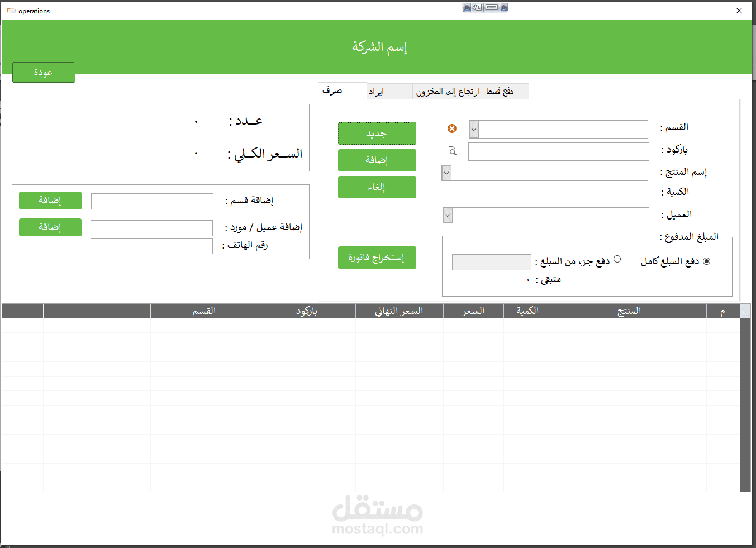Switch to the ايراد tab
The width and height of the screenshot is (756, 548).
389,92
